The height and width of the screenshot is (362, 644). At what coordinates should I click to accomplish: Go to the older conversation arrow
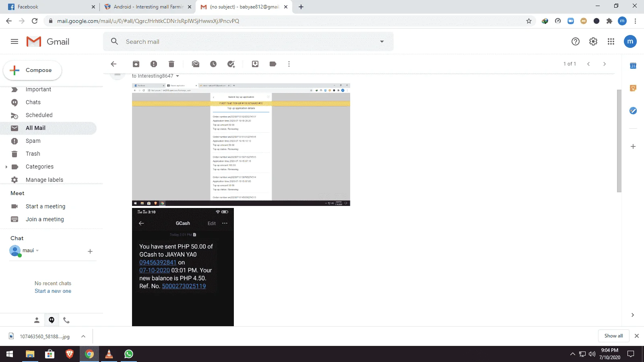[605, 64]
